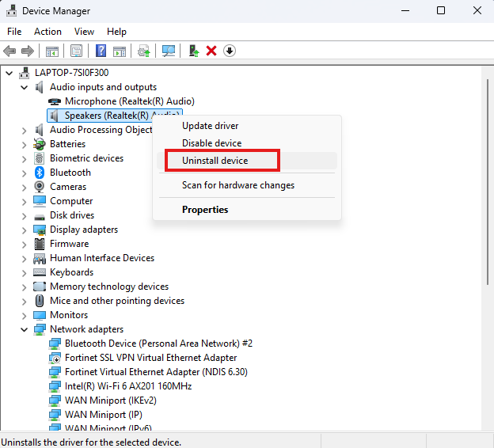494x448 pixels.
Task: Select Fortinet Virtual Ethernet Adapter (NDIS 6.30)
Action: (x=156, y=372)
